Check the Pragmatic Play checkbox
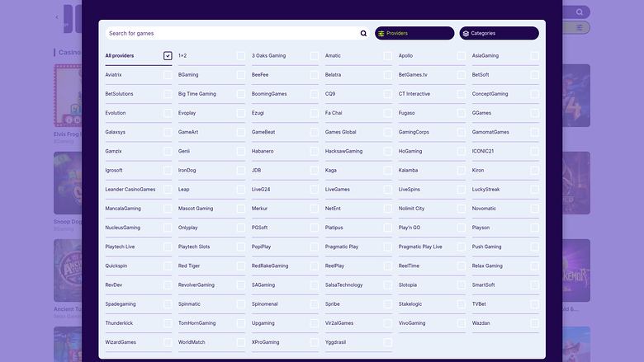 pyautogui.click(x=388, y=247)
